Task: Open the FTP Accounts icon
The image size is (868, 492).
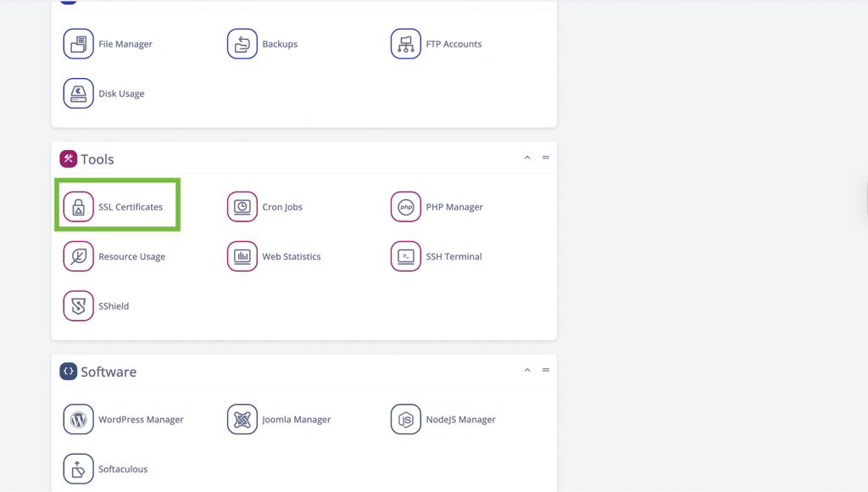Action: pos(406,44)
